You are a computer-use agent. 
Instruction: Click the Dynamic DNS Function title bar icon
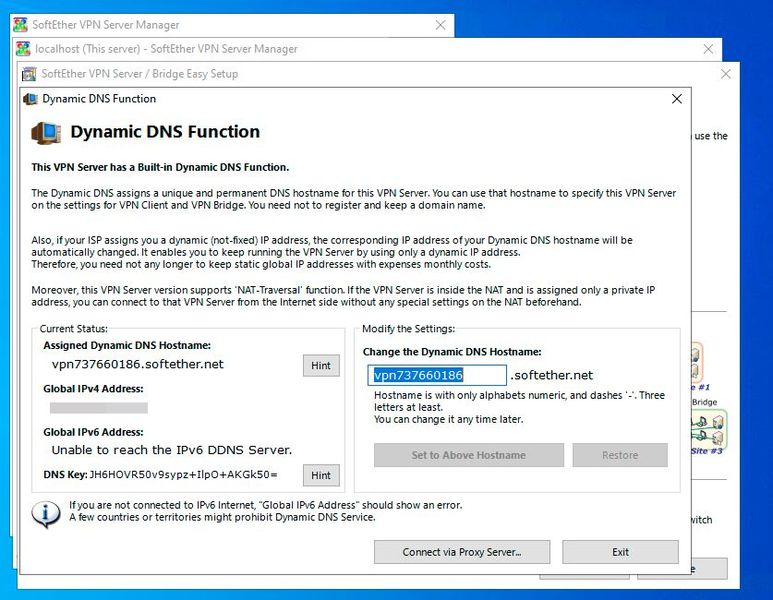coord(31,99)
